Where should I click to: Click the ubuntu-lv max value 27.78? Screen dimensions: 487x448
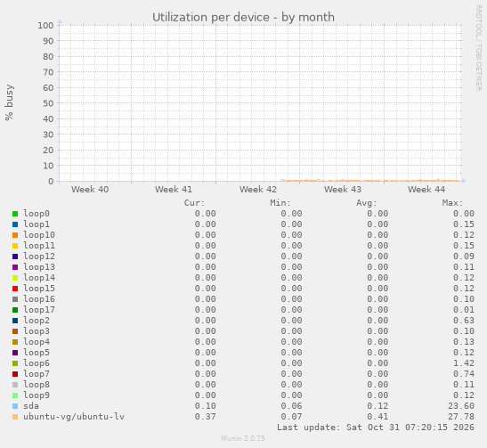pos(461,417)
